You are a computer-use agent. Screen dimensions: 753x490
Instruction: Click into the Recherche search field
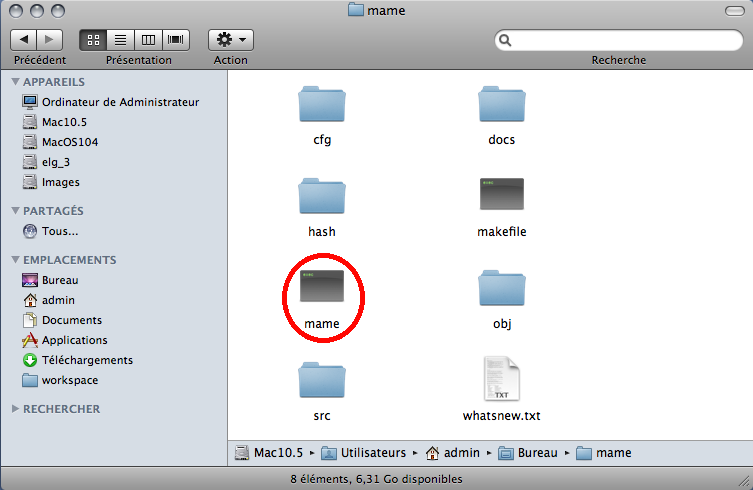pyautogui.click(x=619, y=40)
